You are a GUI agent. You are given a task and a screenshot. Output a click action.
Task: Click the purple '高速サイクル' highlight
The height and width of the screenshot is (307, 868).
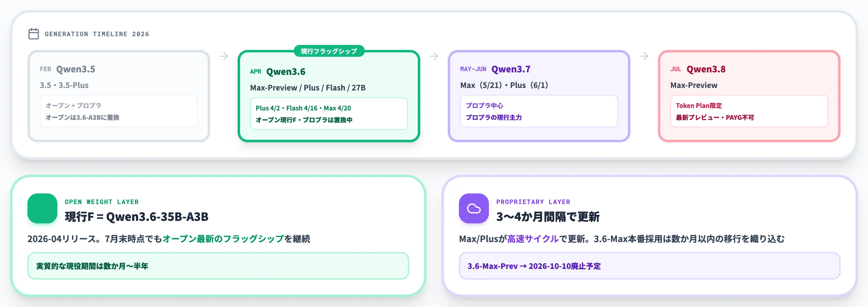click(x=533, y=239)
